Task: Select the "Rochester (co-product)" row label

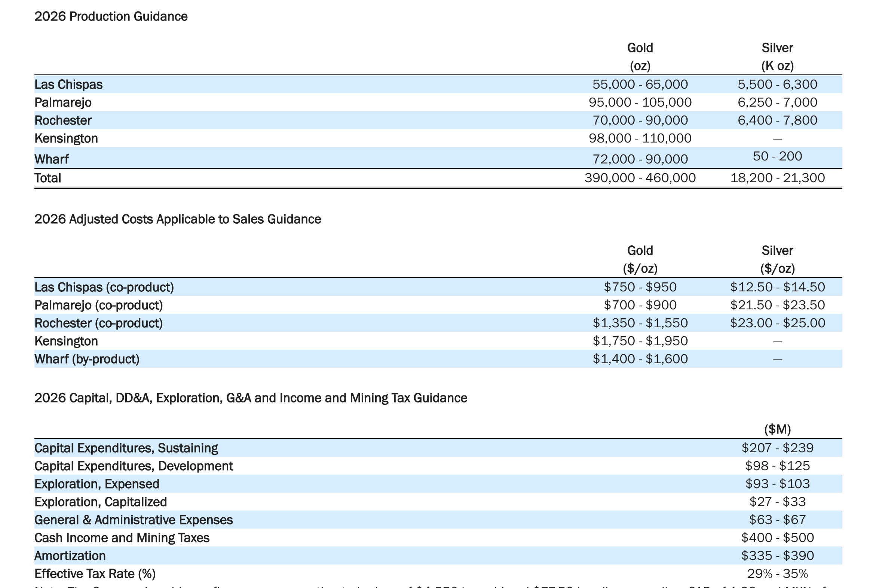Action: click(x=99, y=323)
